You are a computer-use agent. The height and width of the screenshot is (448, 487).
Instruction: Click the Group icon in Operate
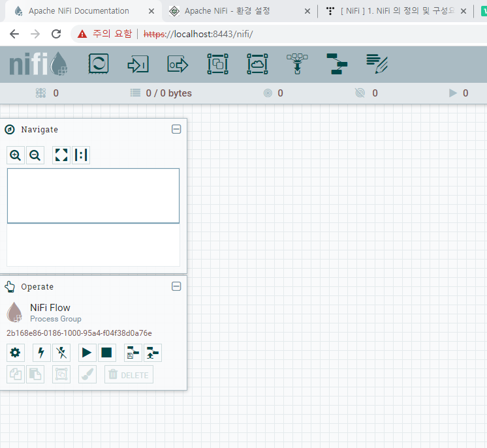pyautogui.click(x=61, y=374)
